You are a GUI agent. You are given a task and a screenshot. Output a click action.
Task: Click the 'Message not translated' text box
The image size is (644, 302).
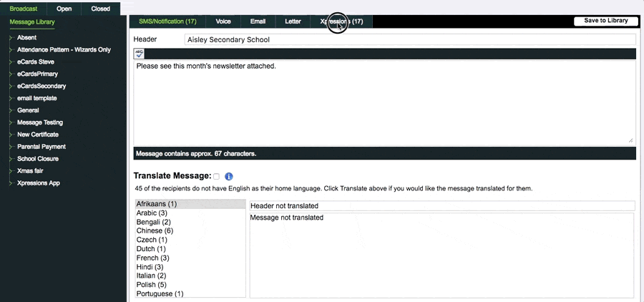(x=442, y=255)
